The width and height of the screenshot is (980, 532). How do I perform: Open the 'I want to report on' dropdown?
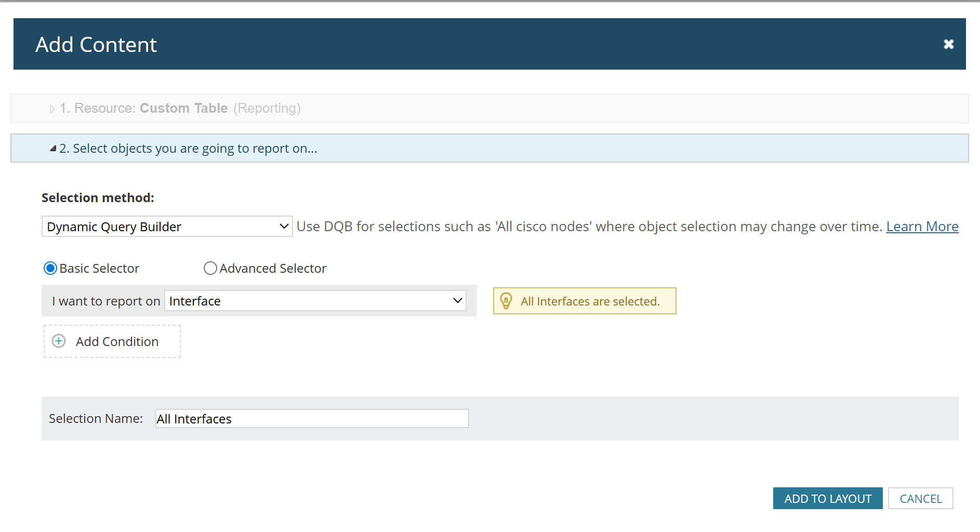[315, 301]
